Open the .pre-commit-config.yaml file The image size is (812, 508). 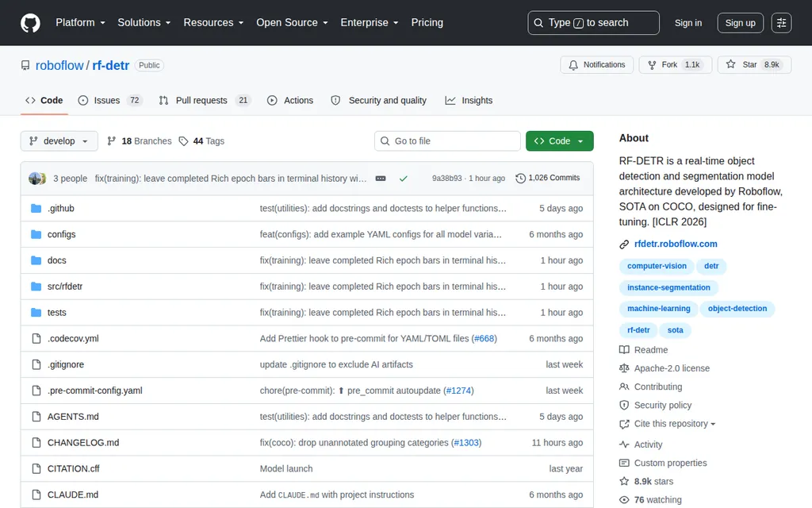point(95,391)
